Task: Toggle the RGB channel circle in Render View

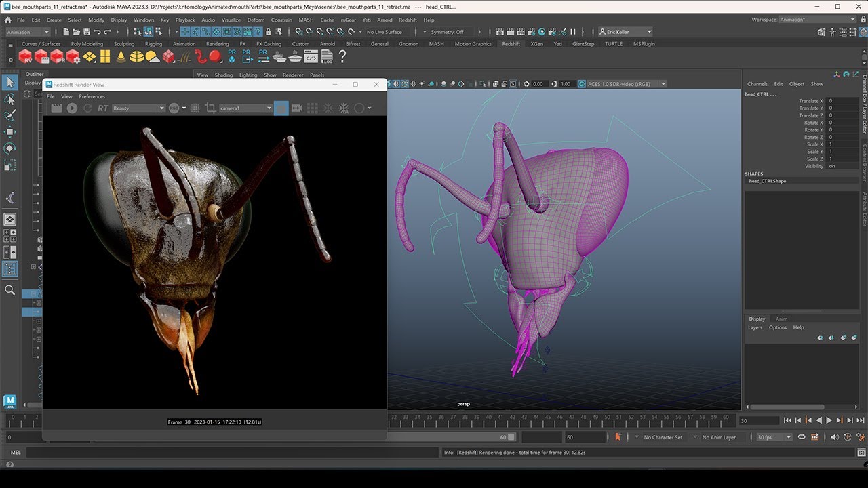Action: coord(174,108)
